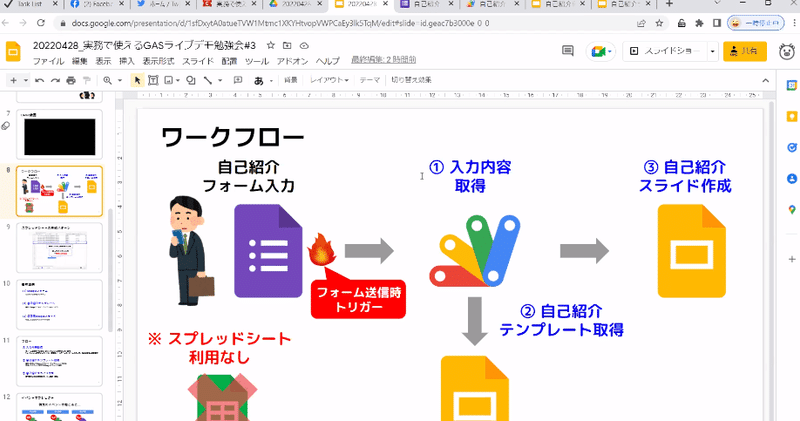Screen dimensions: 800x421
Task: Select slide 9 thumbnail
Action: [x=59, y=247]
